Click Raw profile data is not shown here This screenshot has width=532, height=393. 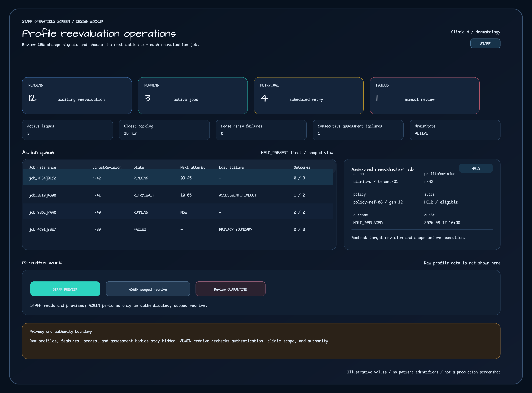tap(462, 263)
